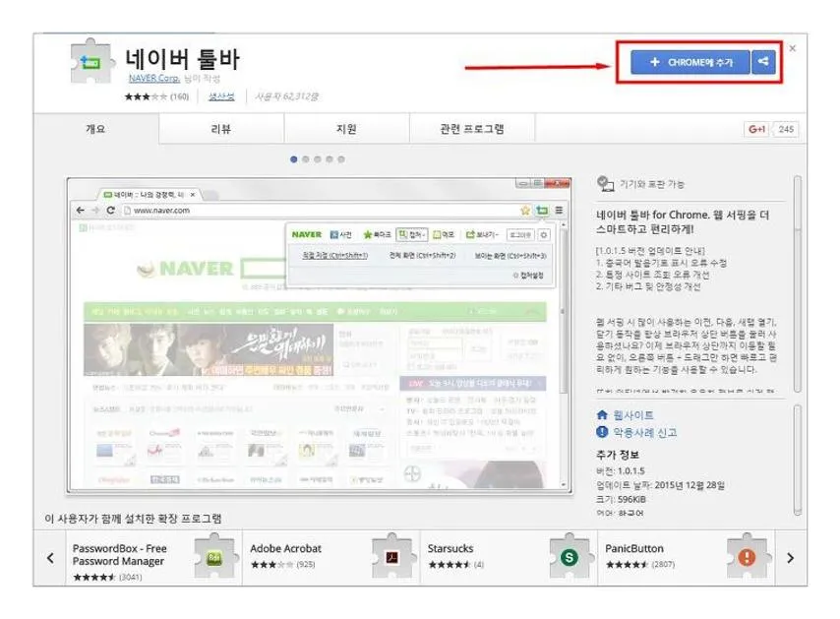Open PasswordBox - Free Password Manager card
Viewport: 840px width, 619px height.
tap(153, 558)
